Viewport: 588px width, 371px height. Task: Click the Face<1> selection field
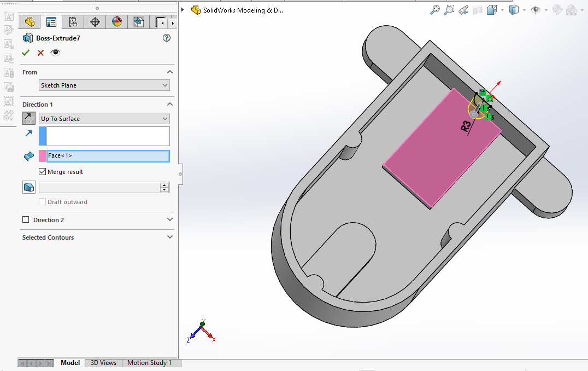(x=108, y=156)
